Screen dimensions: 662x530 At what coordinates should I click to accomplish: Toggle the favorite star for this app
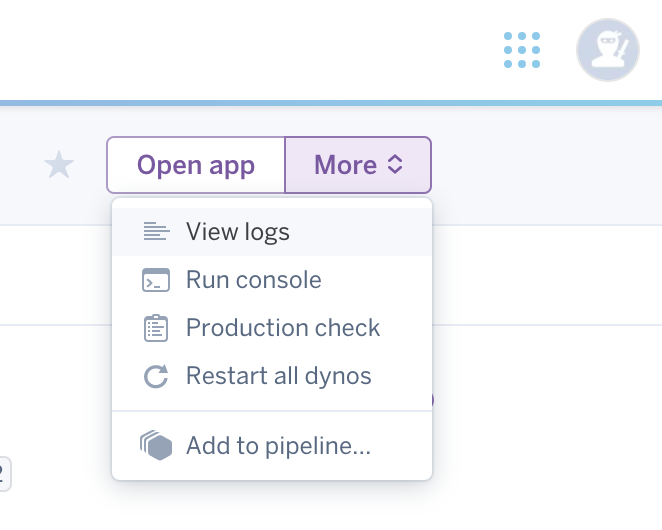point(60,165)
